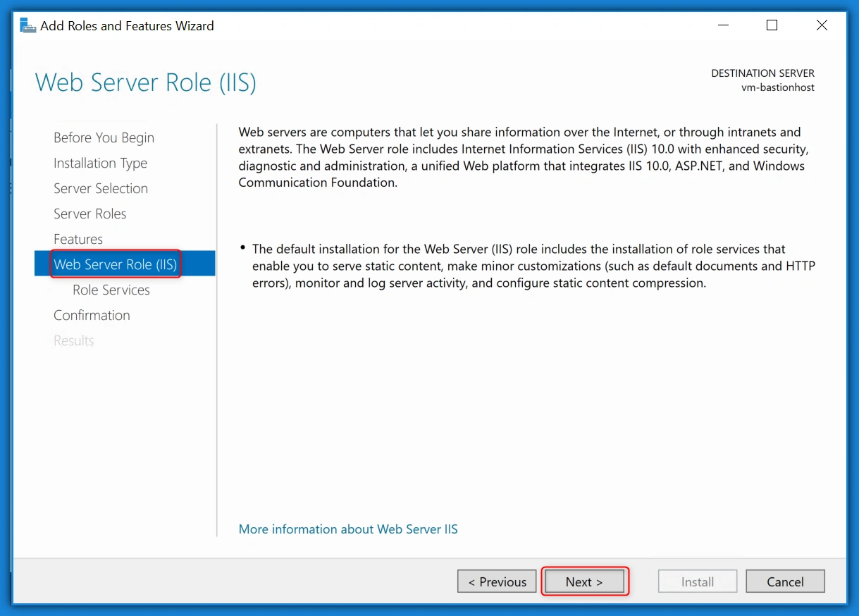Select the Server Selection step
This screenshot has width=859, height=616.
(101, 188)
